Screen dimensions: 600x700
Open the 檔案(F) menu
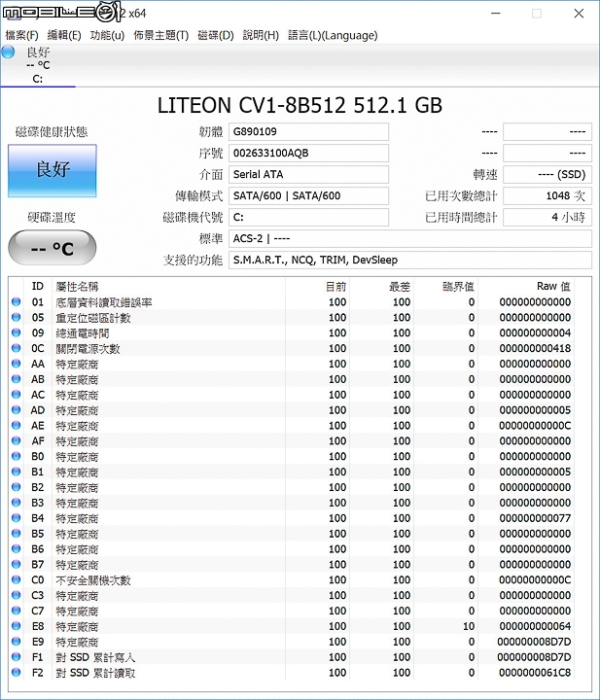click(x=21, y=35)
